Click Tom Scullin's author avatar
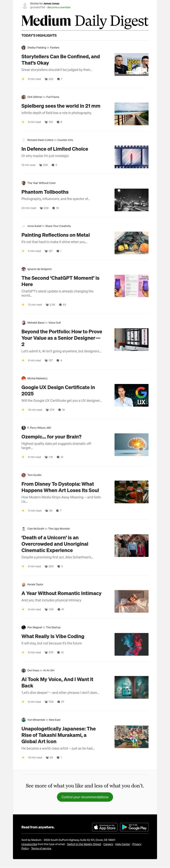 click(23, 475)
